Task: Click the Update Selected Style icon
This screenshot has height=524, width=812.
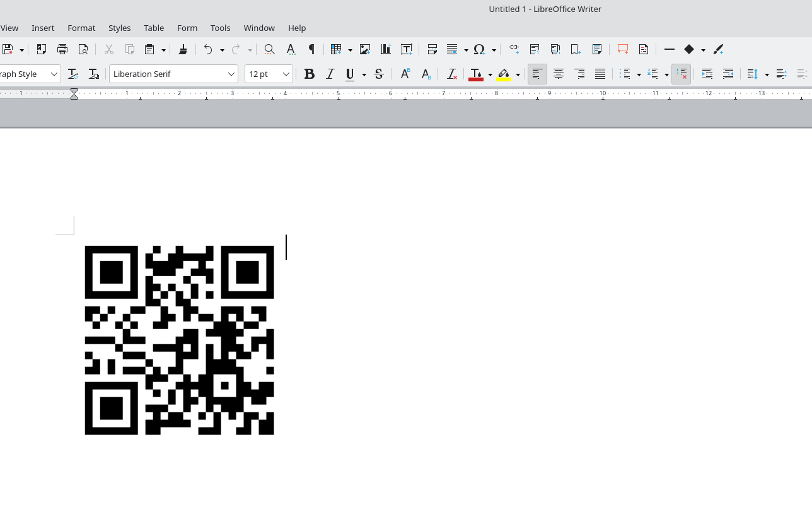Action: click(72, 74)
